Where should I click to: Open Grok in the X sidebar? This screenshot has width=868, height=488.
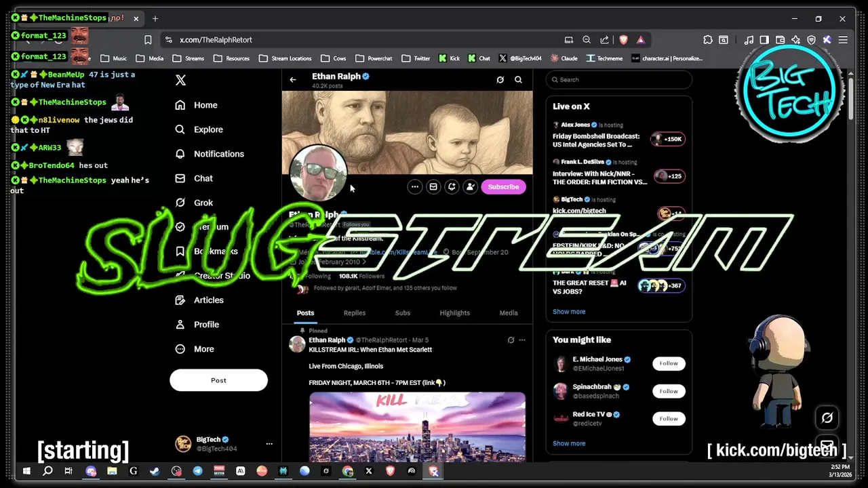[193, 203]
